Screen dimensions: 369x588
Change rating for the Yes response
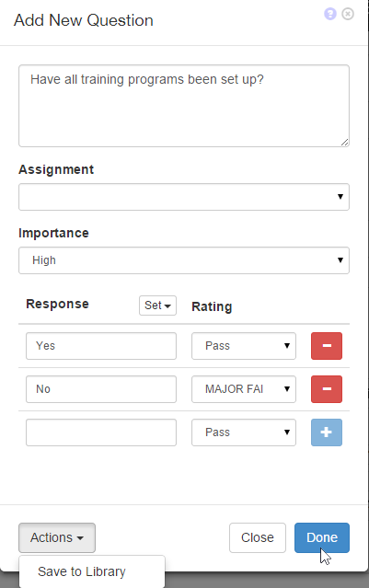tap(244, 346)
